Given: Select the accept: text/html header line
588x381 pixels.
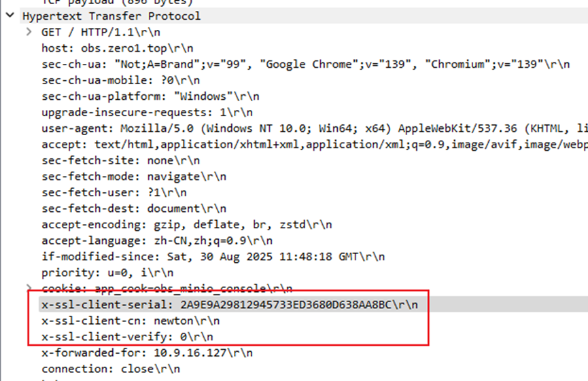Looking at the screenshot, I should point(315,145).
